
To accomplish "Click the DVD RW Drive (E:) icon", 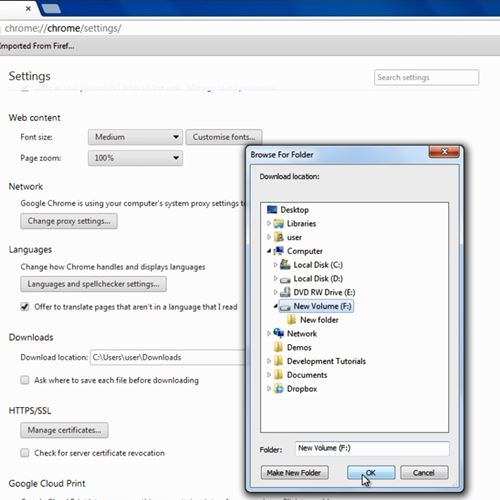I will (285, 292).
